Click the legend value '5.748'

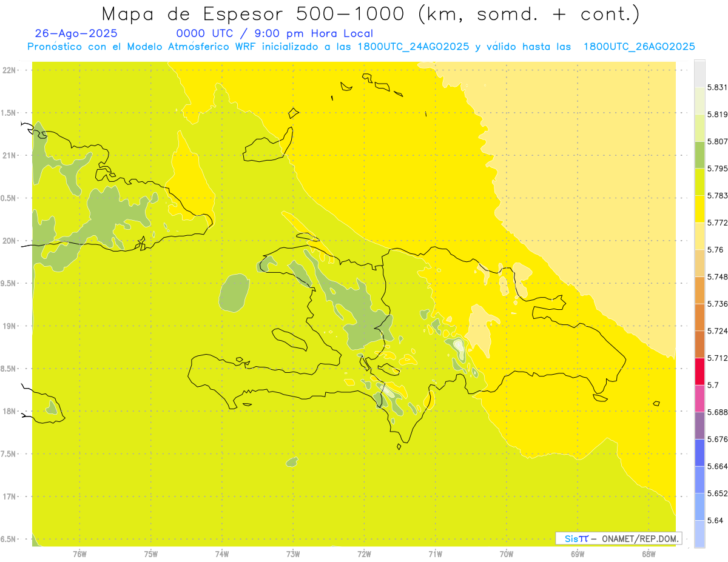click(717, 277)
